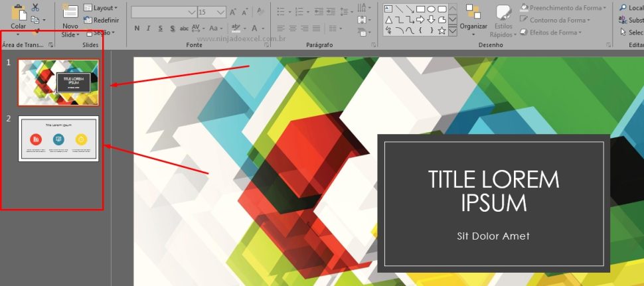Click the increase font size icon

point(234,12)
